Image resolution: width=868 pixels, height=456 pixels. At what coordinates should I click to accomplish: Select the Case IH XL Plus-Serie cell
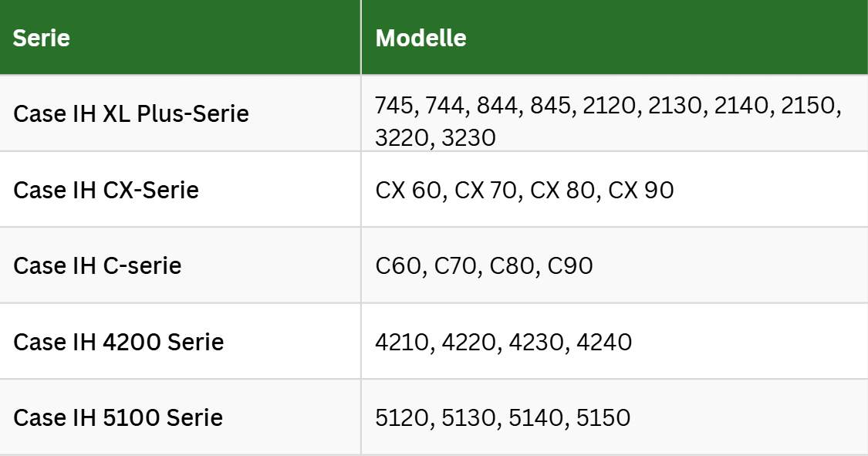[131, 114]
